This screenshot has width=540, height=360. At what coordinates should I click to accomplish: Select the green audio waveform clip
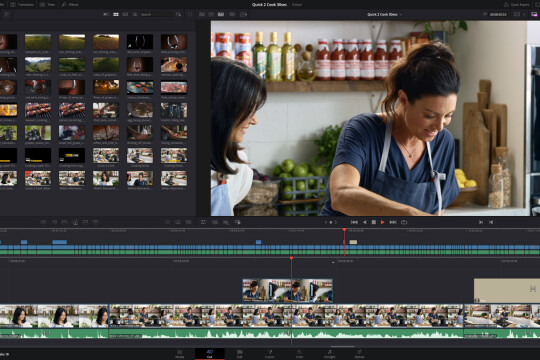point(286,333)
